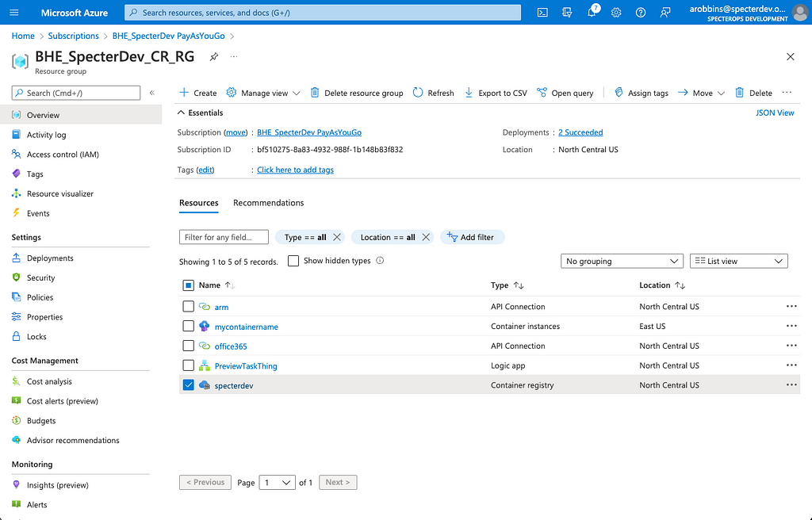Sort by Type column
Screen dimensions: 812x520
coord(507,285)
